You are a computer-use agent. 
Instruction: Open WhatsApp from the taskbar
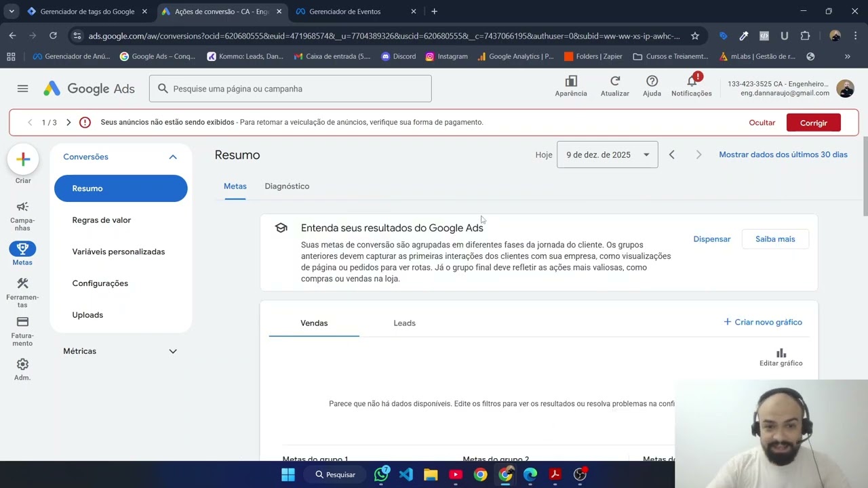pos(381,474)
